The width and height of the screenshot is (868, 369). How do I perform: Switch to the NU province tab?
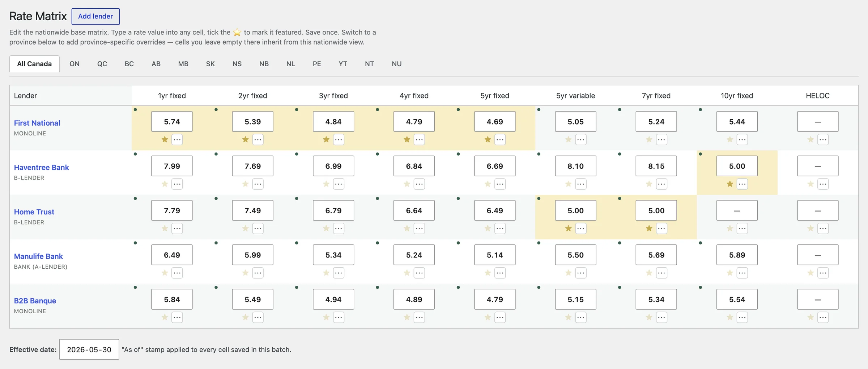pyautogui.click(x=397, y=64)
